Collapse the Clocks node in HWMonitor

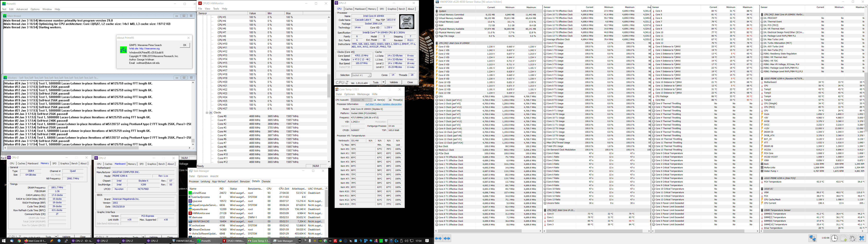(207, 113)
